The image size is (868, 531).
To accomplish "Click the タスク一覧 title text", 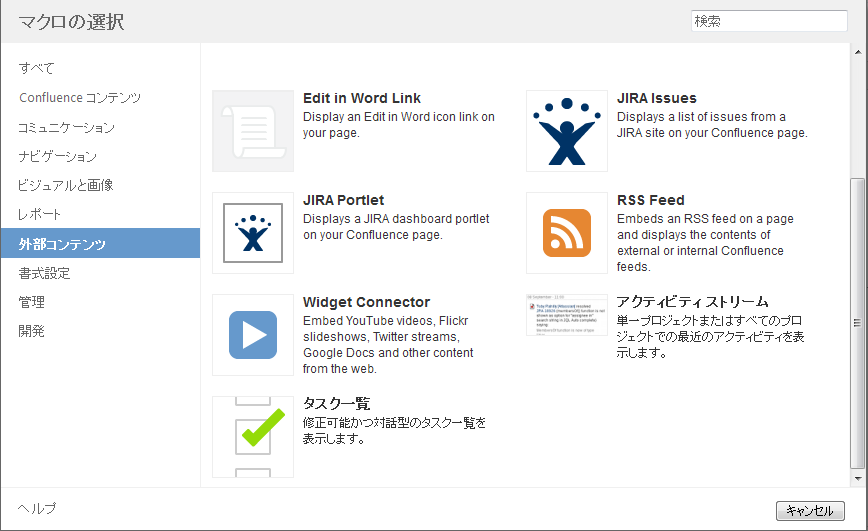I will [x=337, y=404].
